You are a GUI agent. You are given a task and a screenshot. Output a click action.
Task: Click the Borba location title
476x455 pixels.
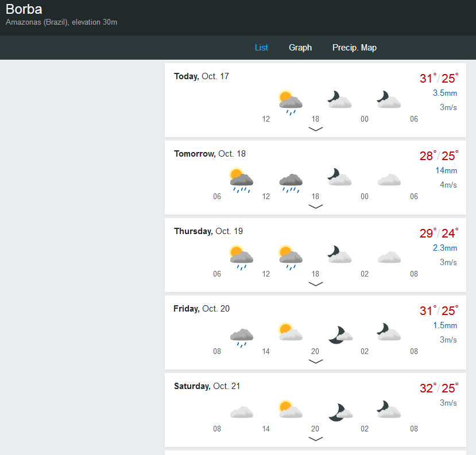click(24, 9)
